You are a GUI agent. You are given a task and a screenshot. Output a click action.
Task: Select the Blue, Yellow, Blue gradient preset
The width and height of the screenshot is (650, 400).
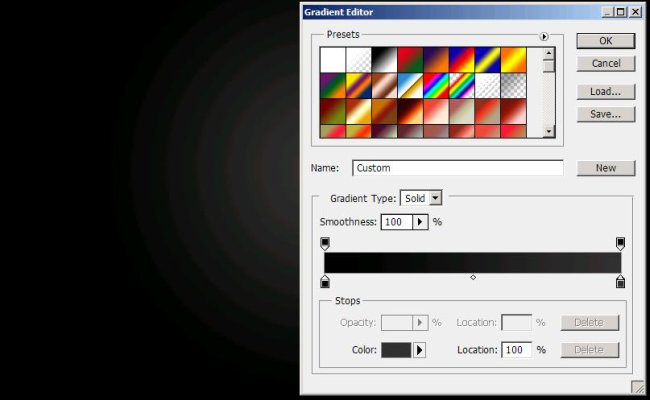pos(488,60)
